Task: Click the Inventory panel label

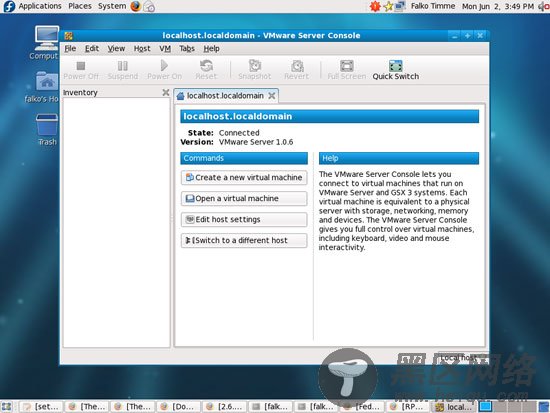Action: [x=80, y=93]
